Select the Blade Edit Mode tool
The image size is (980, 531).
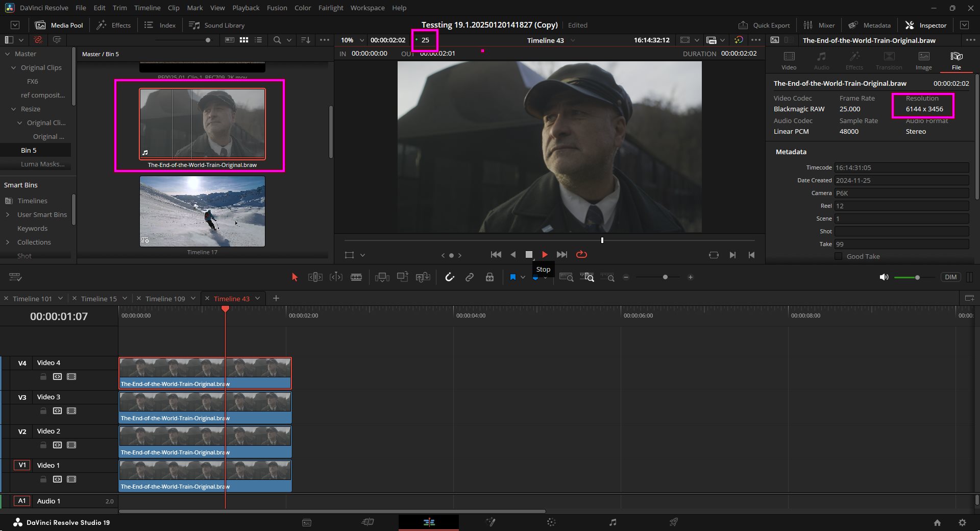tap(356, 277)
